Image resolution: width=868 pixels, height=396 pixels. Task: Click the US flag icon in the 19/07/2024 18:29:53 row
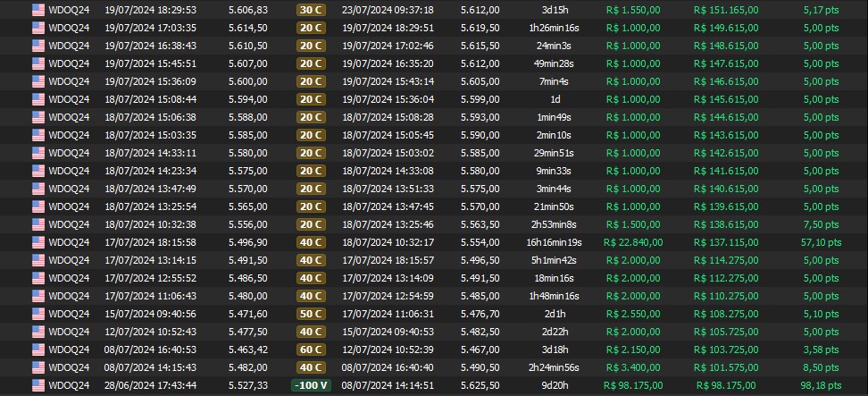point(38,10)
